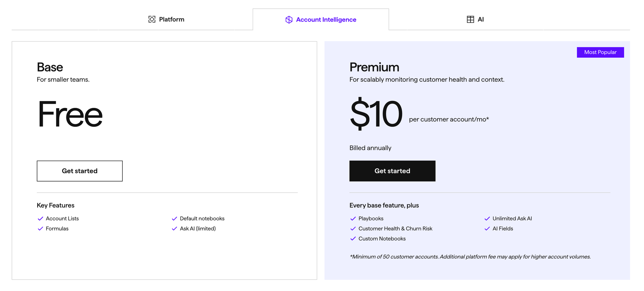Click the AI tab table icon
This screenshot has height=291, width=644.
tap(470, 19)
